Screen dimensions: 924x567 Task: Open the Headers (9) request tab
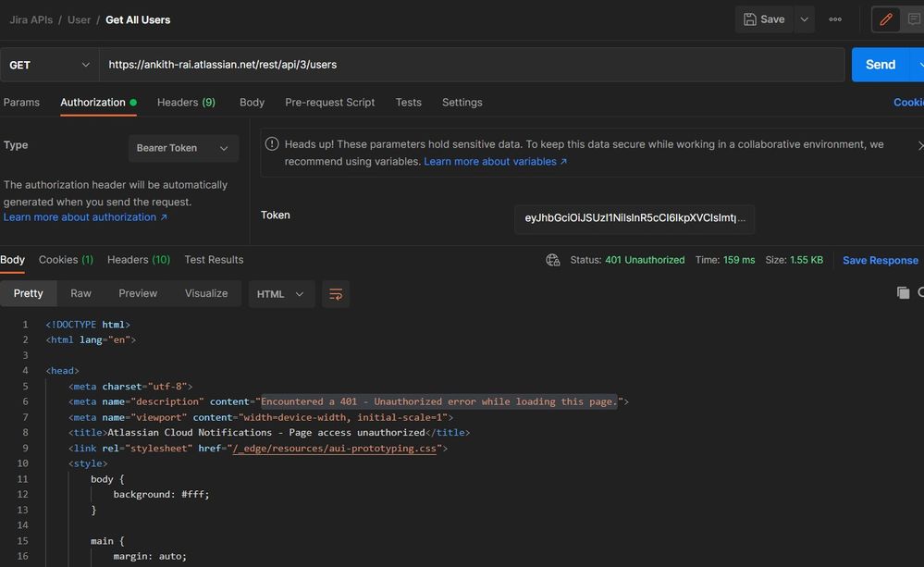(x=186, y=103)
